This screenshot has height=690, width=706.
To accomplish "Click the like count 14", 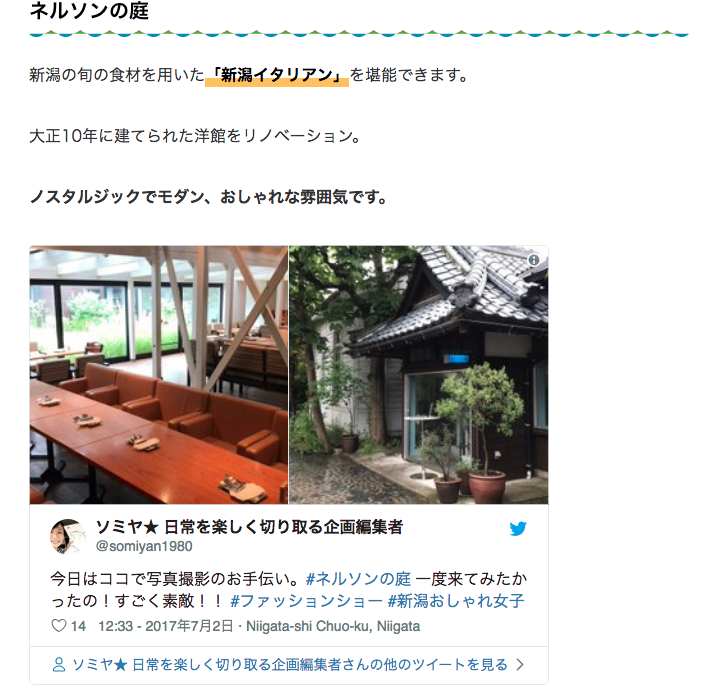I will (78, 626).
